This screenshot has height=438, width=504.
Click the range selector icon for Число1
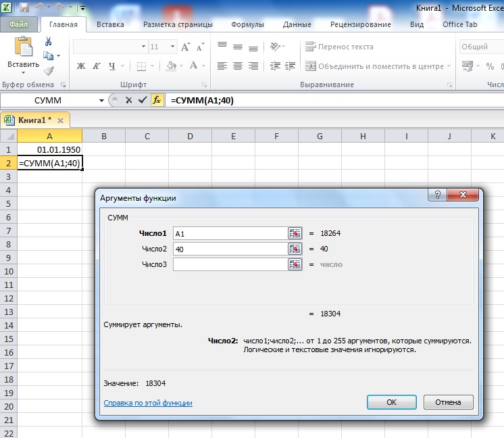point(295,233)
